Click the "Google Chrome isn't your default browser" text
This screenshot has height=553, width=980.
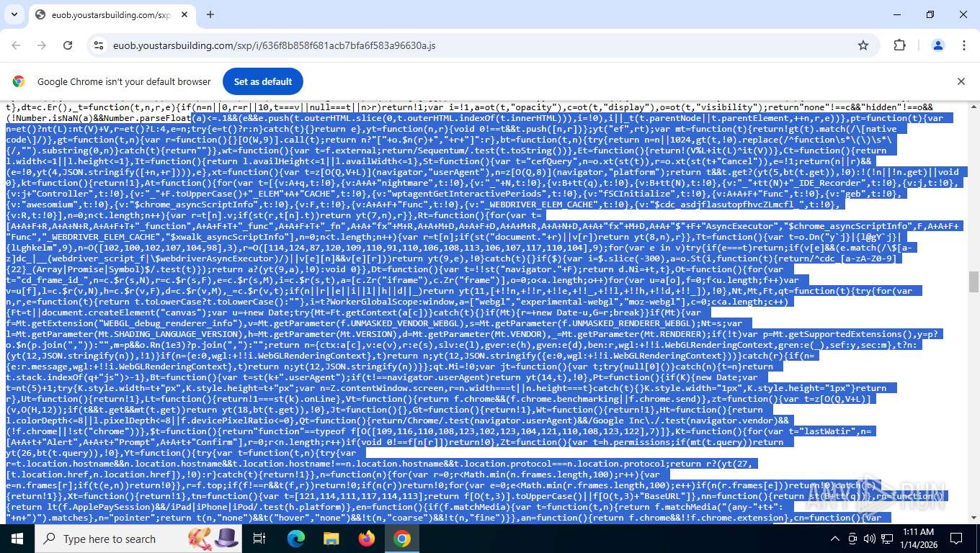pos(124,81)
